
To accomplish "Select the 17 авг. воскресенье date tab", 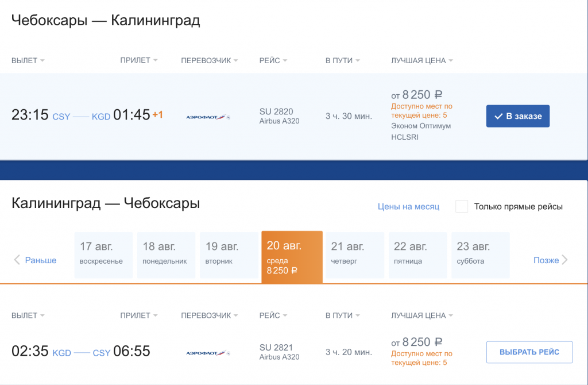I will tap(103, 255).
